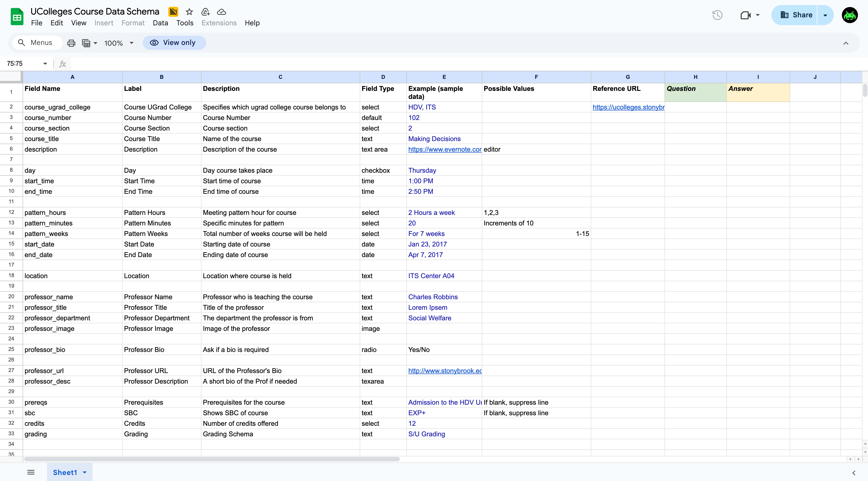Open the Edit menu
Viewport: 868px width, 481px height.
tap(57, 23)
